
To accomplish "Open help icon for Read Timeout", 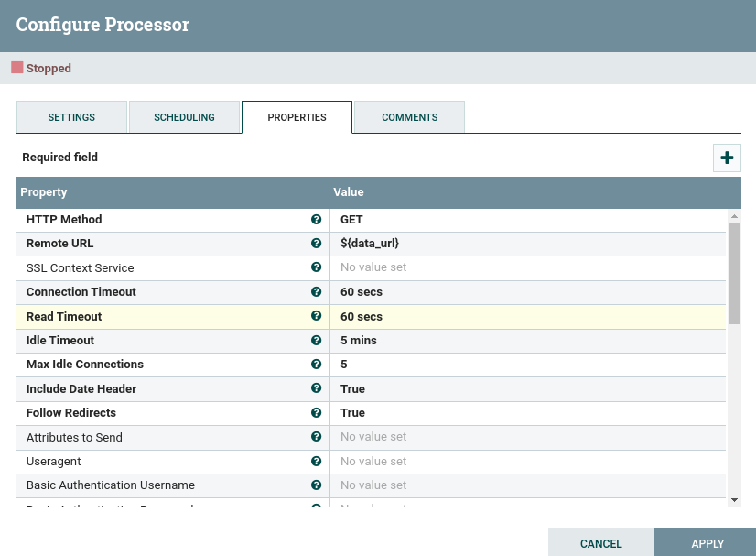I will 317,316.
